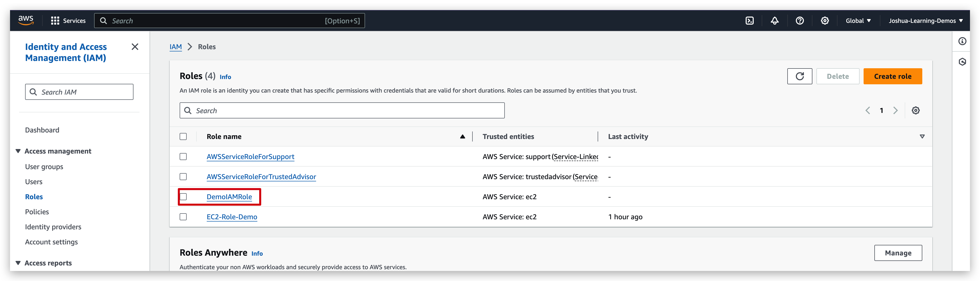Screen dimensions: 980x281
Task: Expand the Joshua-Learning-Demos account menu
Action: [925, 21]
